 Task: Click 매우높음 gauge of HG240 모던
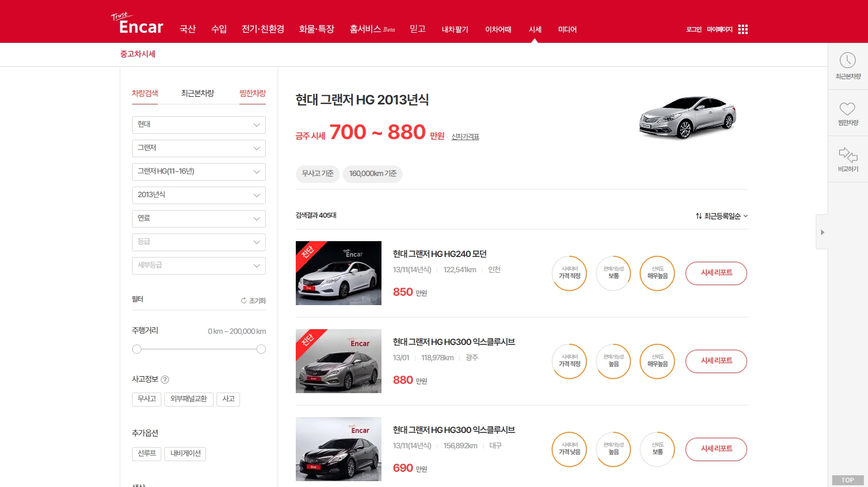657,273
